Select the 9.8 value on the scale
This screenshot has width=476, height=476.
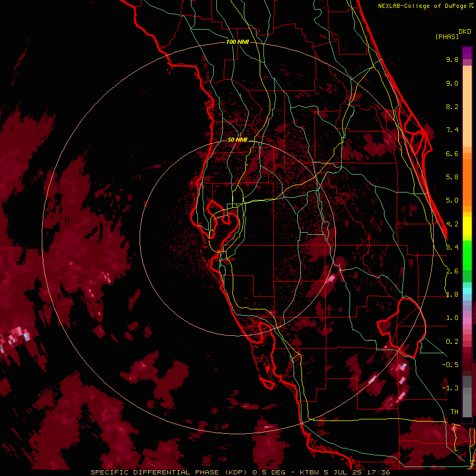click(452, 60)
